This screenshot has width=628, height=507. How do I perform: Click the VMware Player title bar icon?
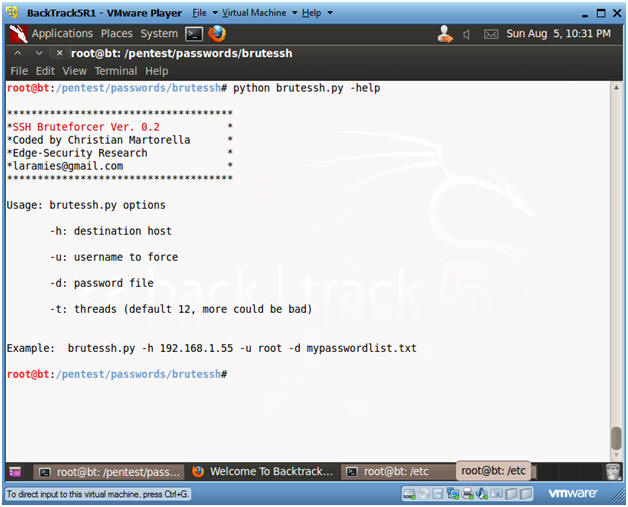click(12, 12)
